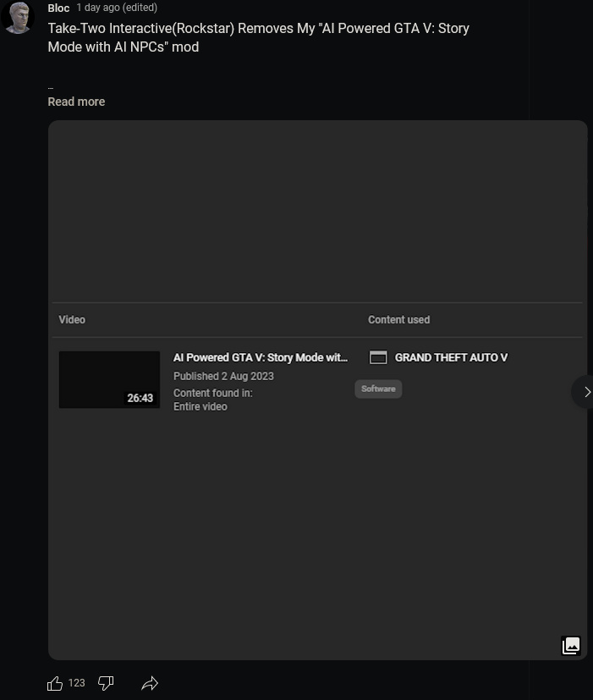Screen dimensions: 593x700
Task: Open AI Powered GTA V video title
Action: (x=261, y=357)
